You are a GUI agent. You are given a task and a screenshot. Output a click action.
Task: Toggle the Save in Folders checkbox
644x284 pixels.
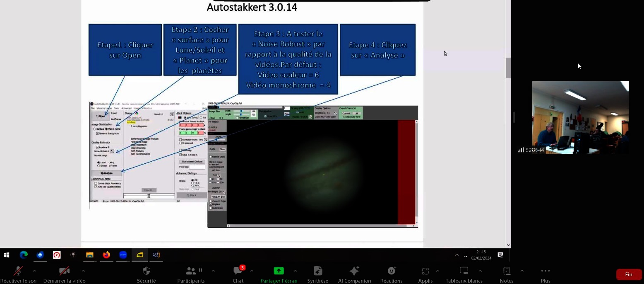coord(180,155)
